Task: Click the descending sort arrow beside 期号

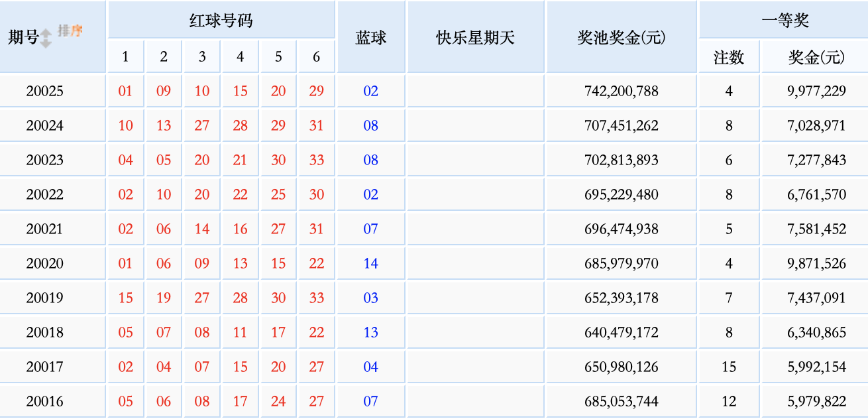Action: [46, 44]
